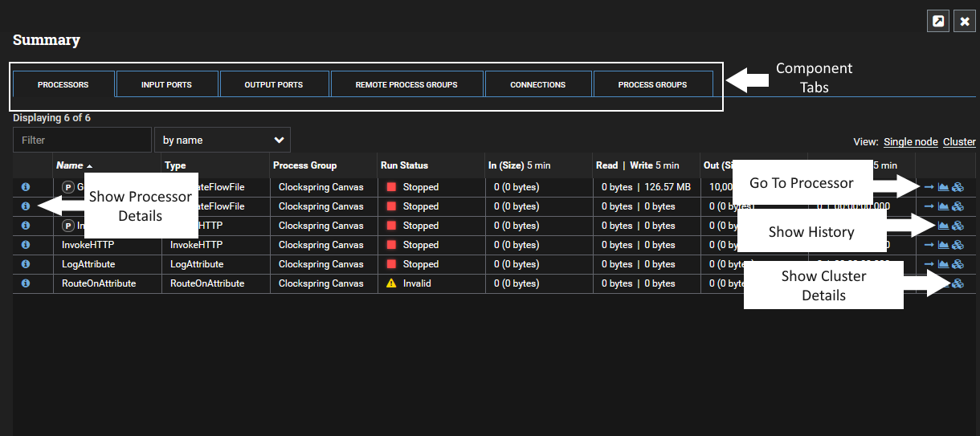The image size is (980, 436).
Task: Show cluster details for InvokeHTTP row with P badge
Action: coord(958,226)
